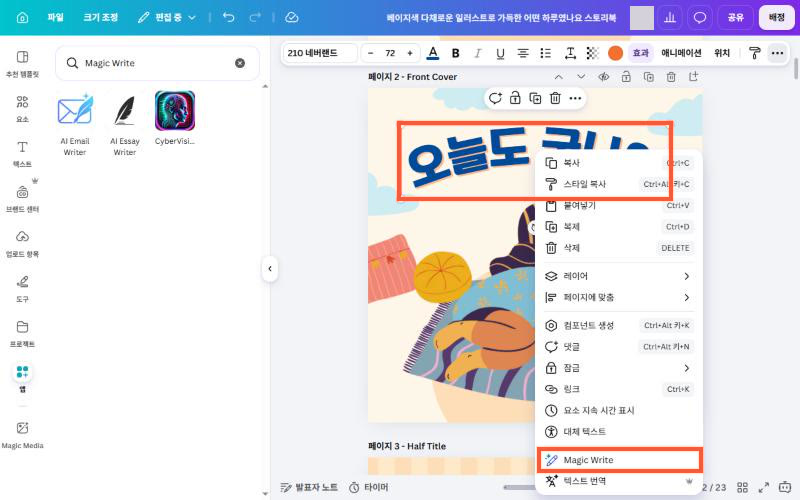Image resolution: width=800 pixels, height=500 pixels.
Task: Open 앱 apps sidebar panel
Action: tap(22, 378)
